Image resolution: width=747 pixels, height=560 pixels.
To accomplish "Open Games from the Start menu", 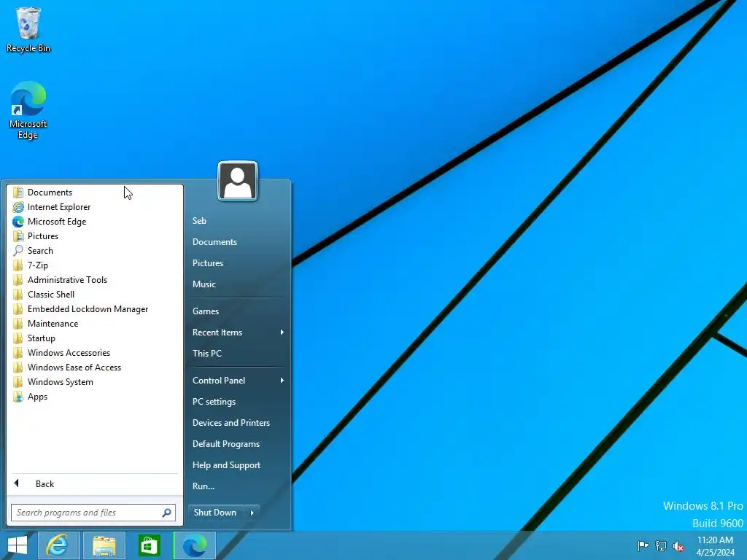I will coord(205,311).
